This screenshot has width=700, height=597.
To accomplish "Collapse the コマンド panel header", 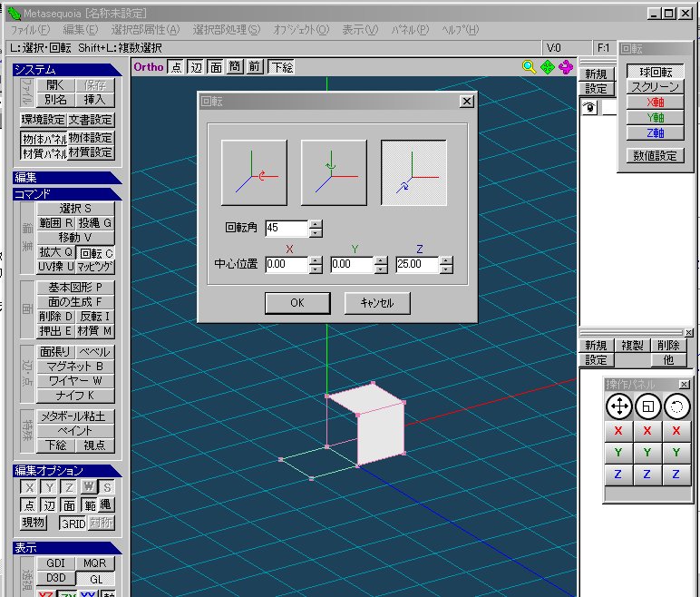I will coord(67,194).
